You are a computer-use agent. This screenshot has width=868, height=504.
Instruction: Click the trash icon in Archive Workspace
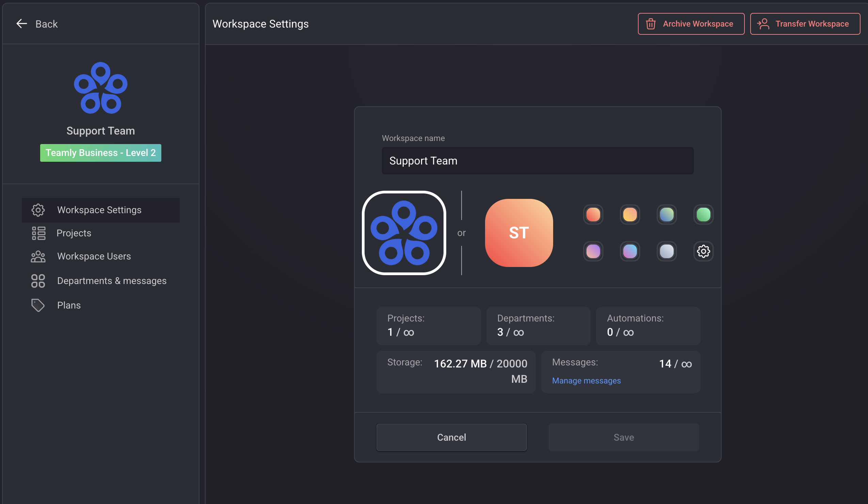click(650, 24)
